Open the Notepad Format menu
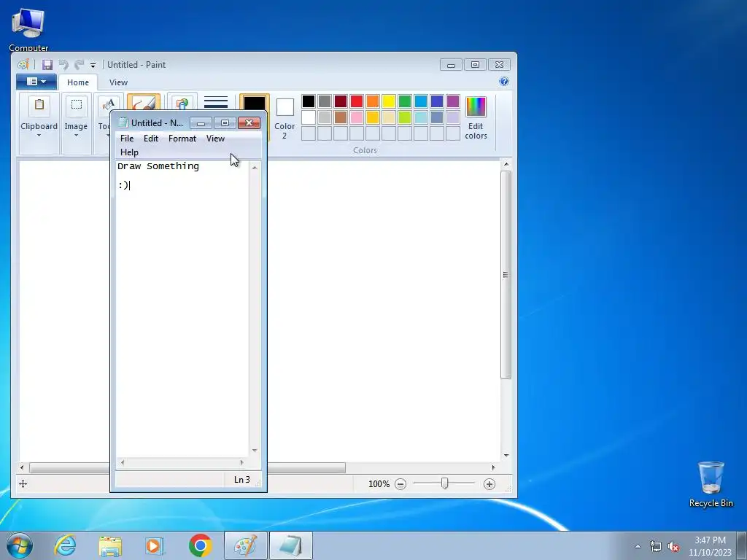 182,139
